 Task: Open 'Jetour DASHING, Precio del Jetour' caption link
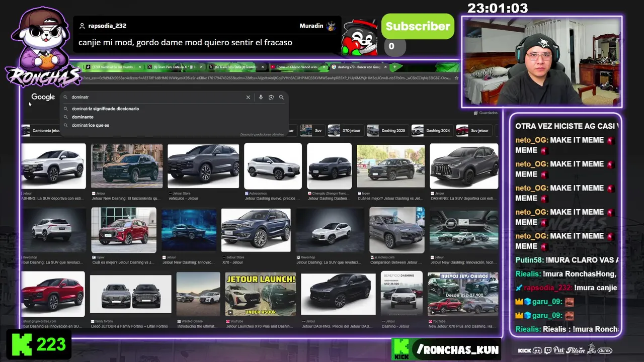pyautogui.click(x=337, y=326)
